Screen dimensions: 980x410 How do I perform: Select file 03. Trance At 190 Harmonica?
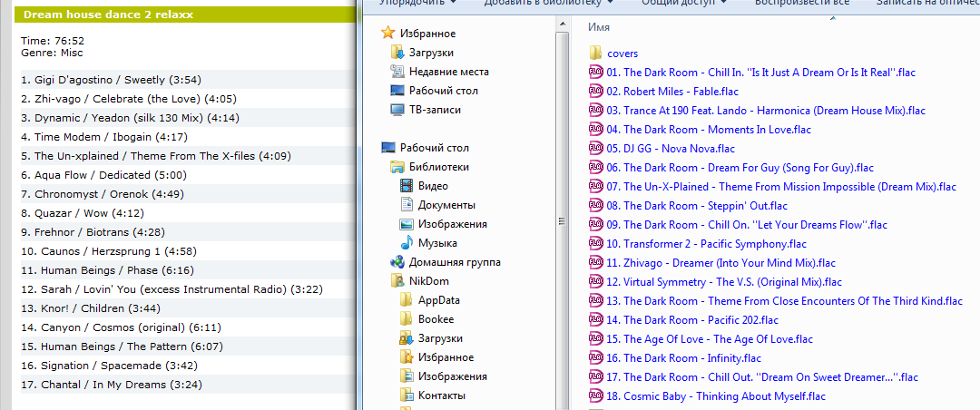(766, 111)
